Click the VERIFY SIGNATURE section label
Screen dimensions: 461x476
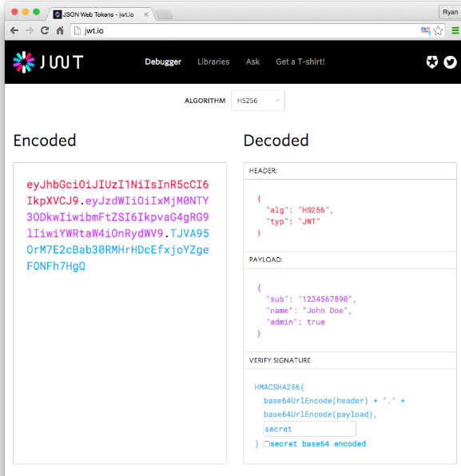point(280,360)
